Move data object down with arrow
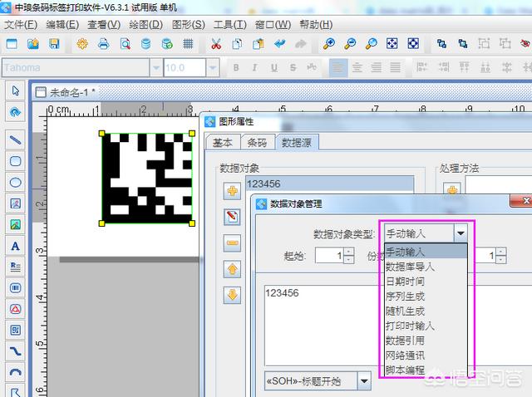Image resolution: width=532 pixels, height=397 pixels. point(232,295)
